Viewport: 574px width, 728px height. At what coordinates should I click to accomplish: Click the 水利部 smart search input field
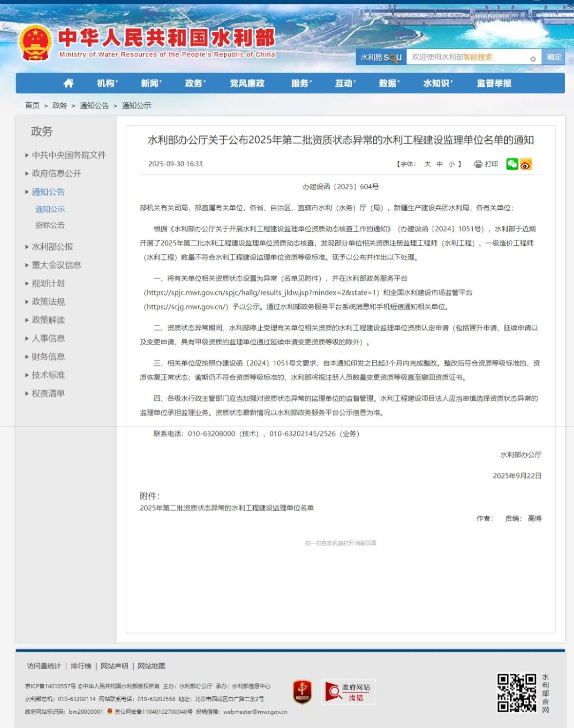(468, 57)
